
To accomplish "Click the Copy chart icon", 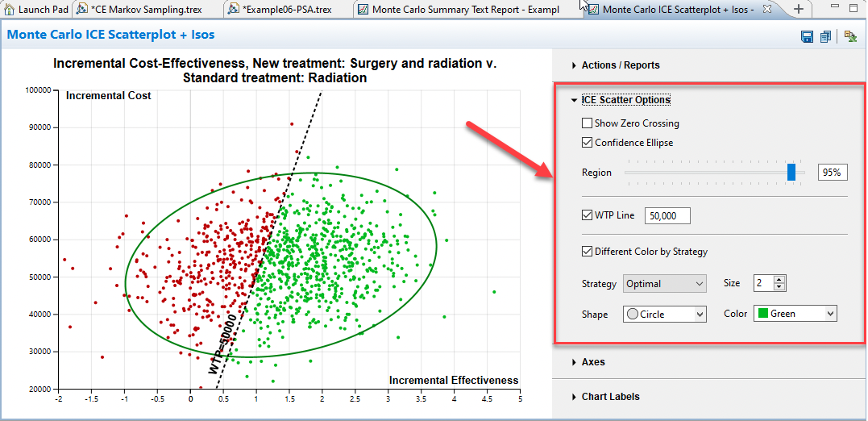I will (826, 36).
